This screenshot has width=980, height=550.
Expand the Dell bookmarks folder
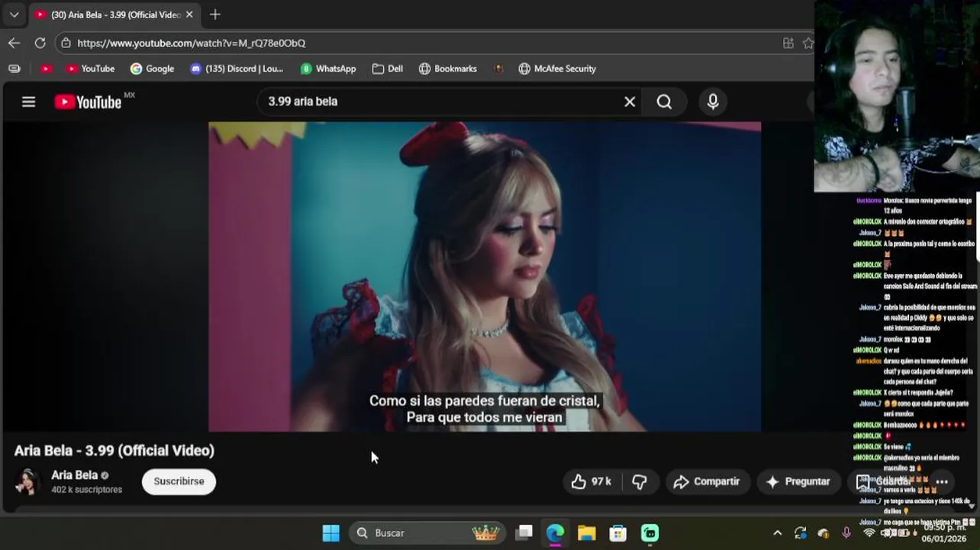(388, 69)
